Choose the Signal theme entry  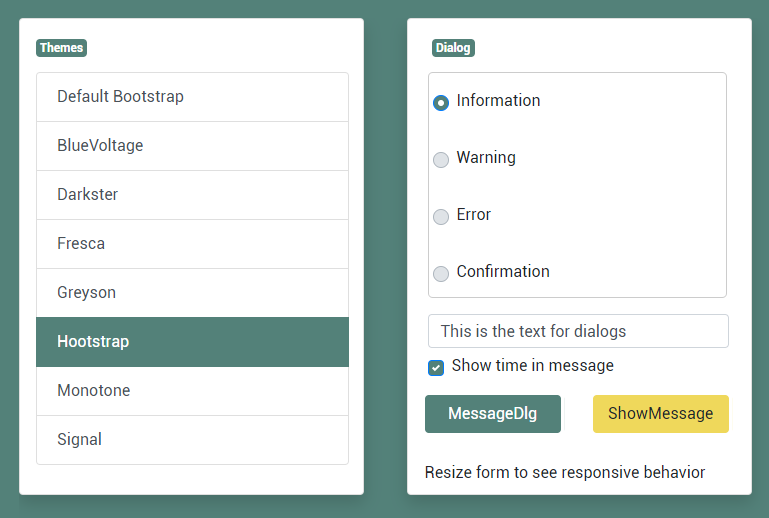192,440
